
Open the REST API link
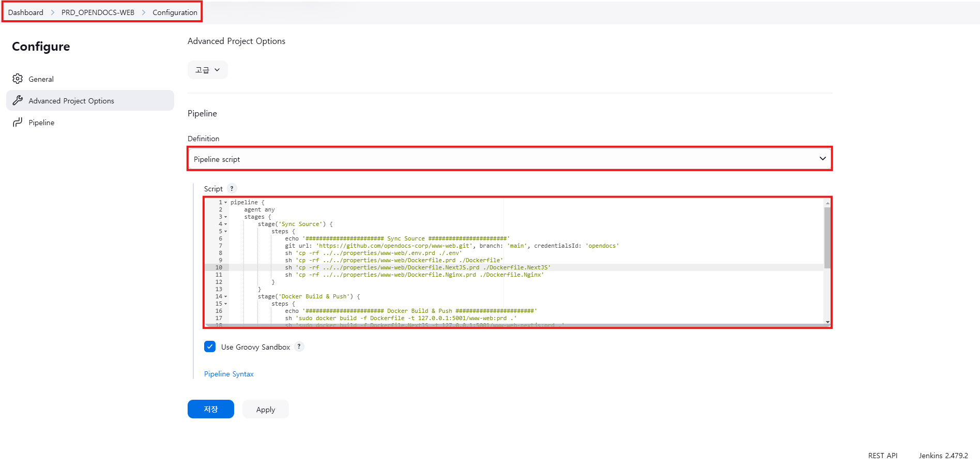[883, 456]
